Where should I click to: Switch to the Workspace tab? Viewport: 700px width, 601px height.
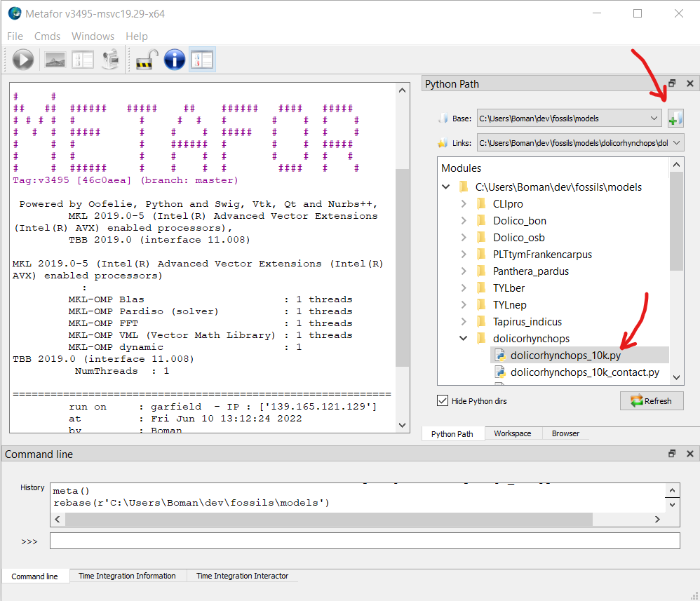(x=512, y=433)
